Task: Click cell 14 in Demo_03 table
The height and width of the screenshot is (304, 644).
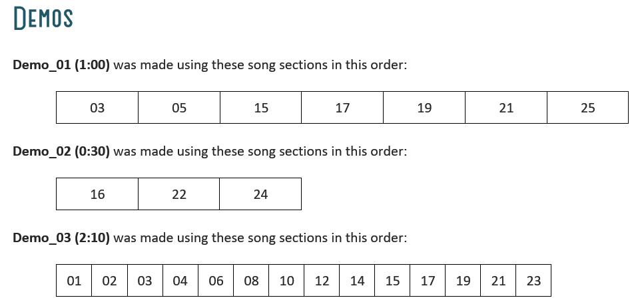Action: click(358, 281)
